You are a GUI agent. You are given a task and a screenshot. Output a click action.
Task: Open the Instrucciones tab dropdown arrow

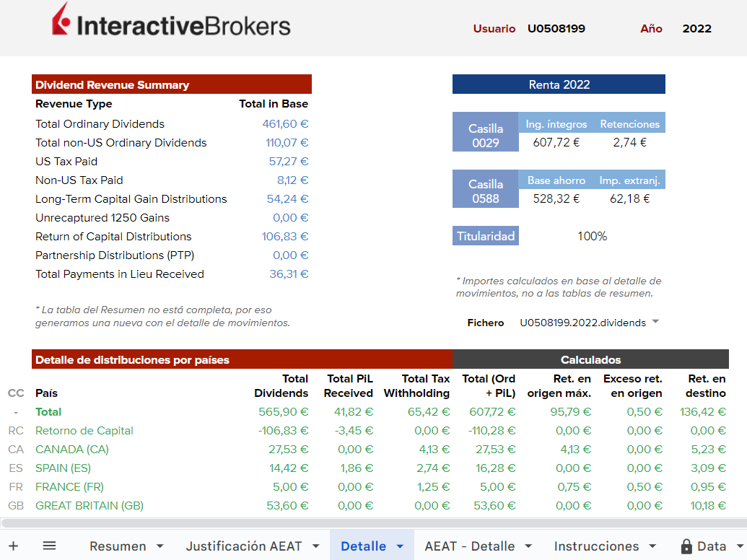pyautogui.click(x=652, y=546)
